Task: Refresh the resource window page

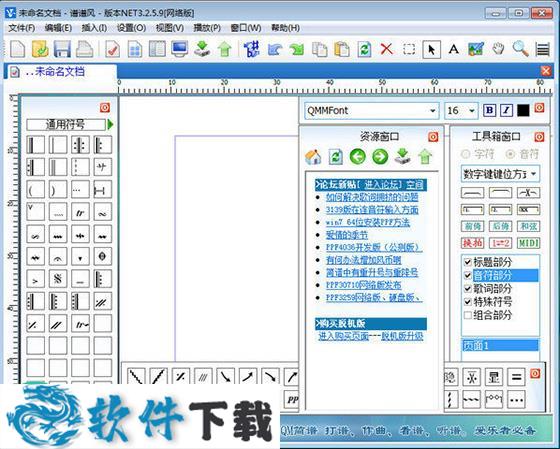Action: [336, 157]
